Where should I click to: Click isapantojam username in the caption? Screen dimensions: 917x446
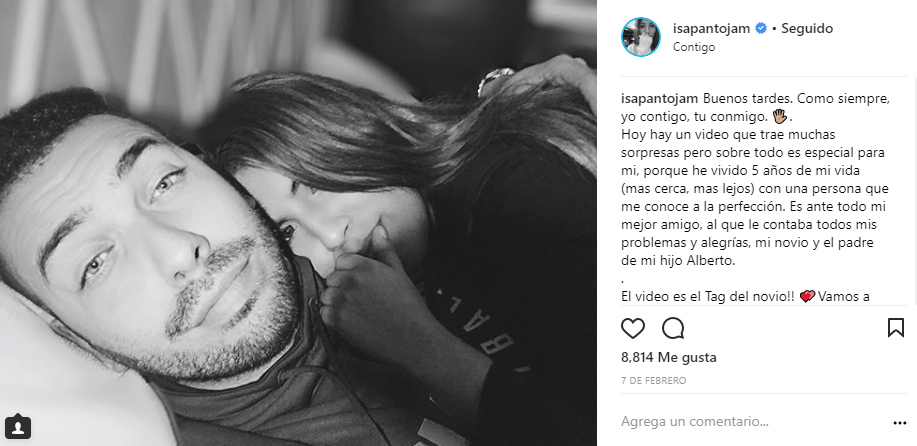coord(659,99)
